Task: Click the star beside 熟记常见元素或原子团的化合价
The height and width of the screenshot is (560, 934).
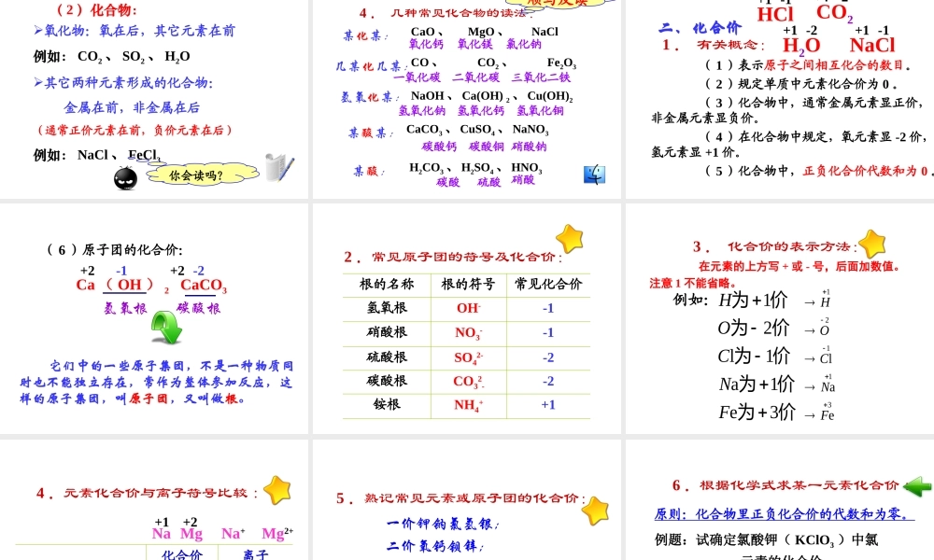Action: pos(596,511)
